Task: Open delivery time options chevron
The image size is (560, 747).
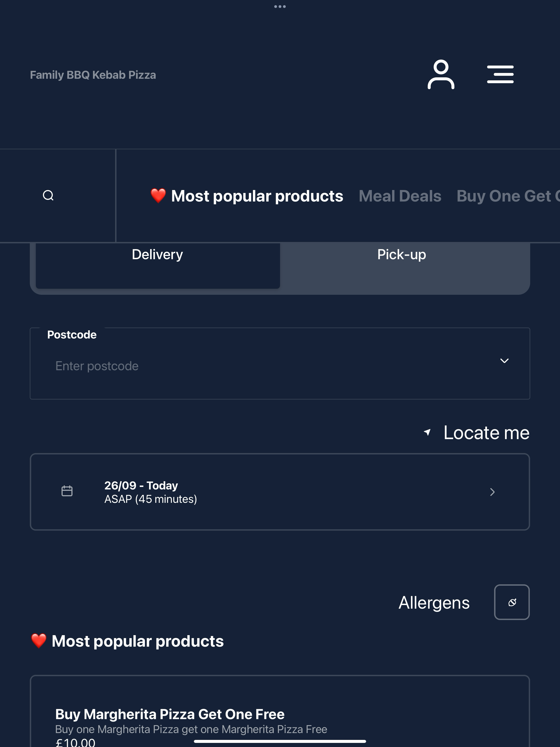Action: tap(492, 492)
